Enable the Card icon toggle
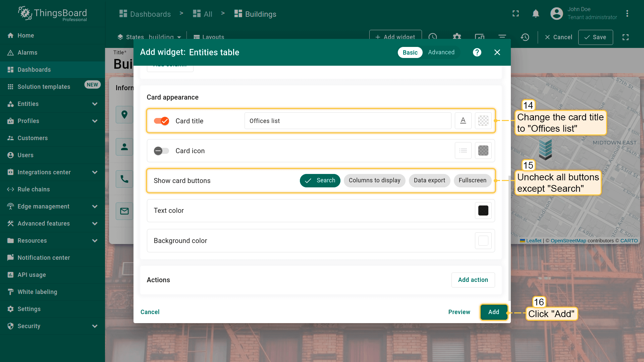 pyautogui.click(x=161, y=151)
